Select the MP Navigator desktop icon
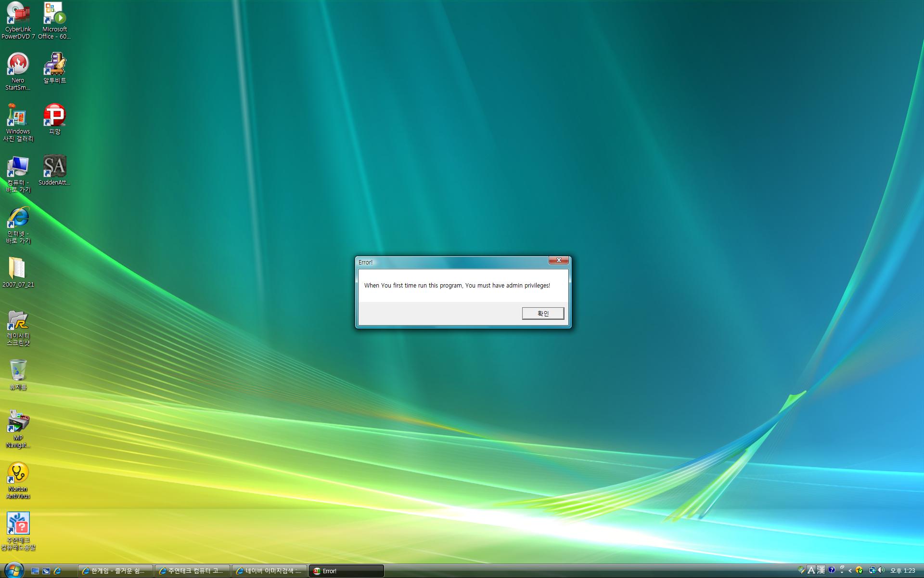 point(18,429)
